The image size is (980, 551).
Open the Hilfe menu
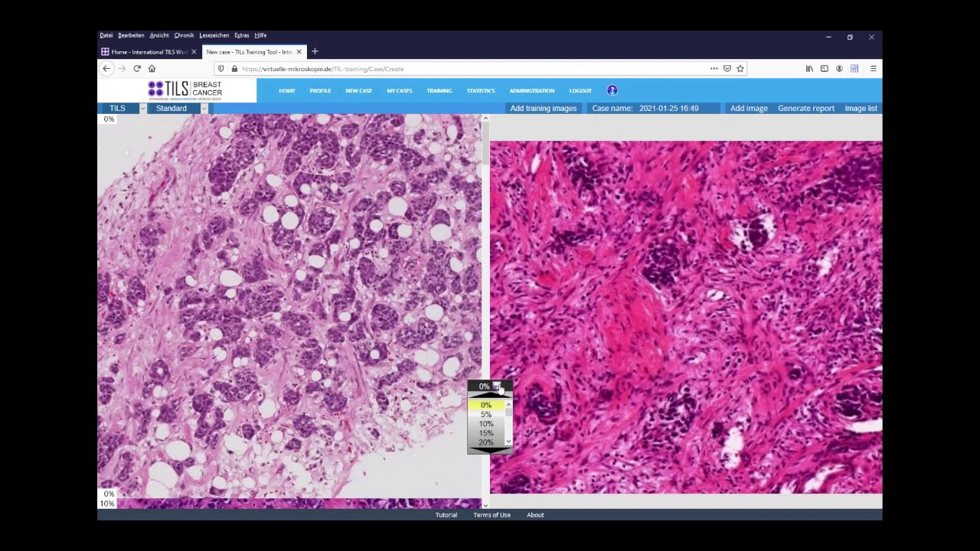(260, 35)
